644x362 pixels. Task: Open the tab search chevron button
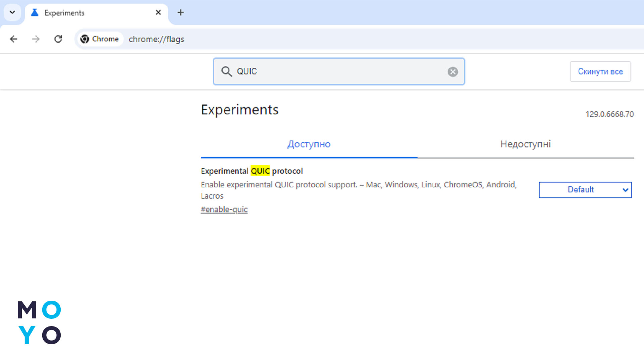pos(12,13)
